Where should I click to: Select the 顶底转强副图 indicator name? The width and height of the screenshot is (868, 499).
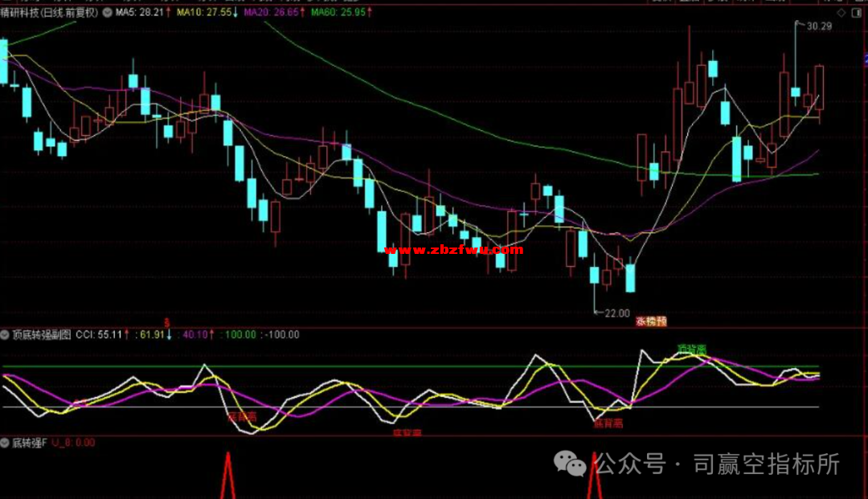coord(42,335)
